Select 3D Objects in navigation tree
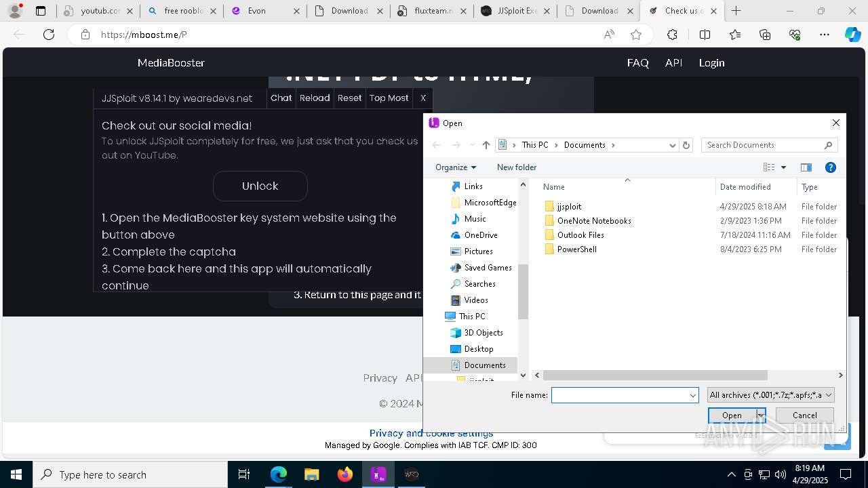 pos(484,333)
